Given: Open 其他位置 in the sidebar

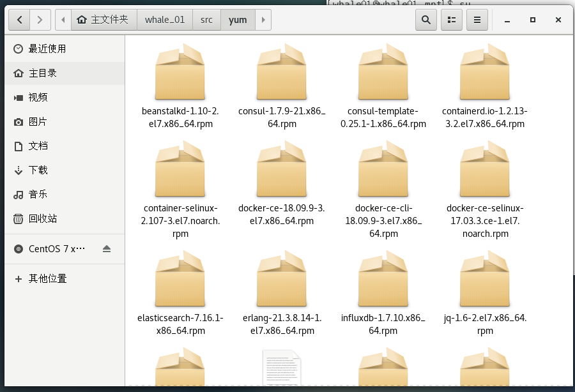Looking at the screenshot, I should point(65,279).
